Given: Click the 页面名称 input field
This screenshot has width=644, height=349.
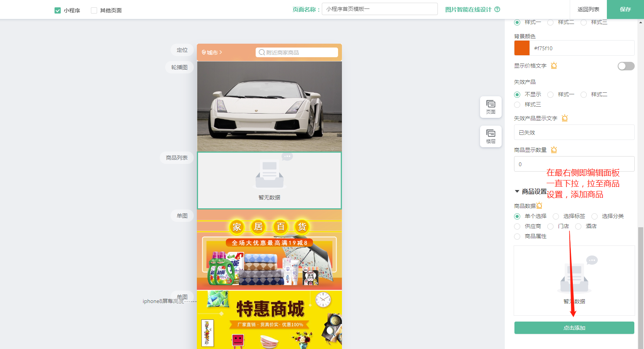Looking at the screenshot, I should (x=379, y=9).
